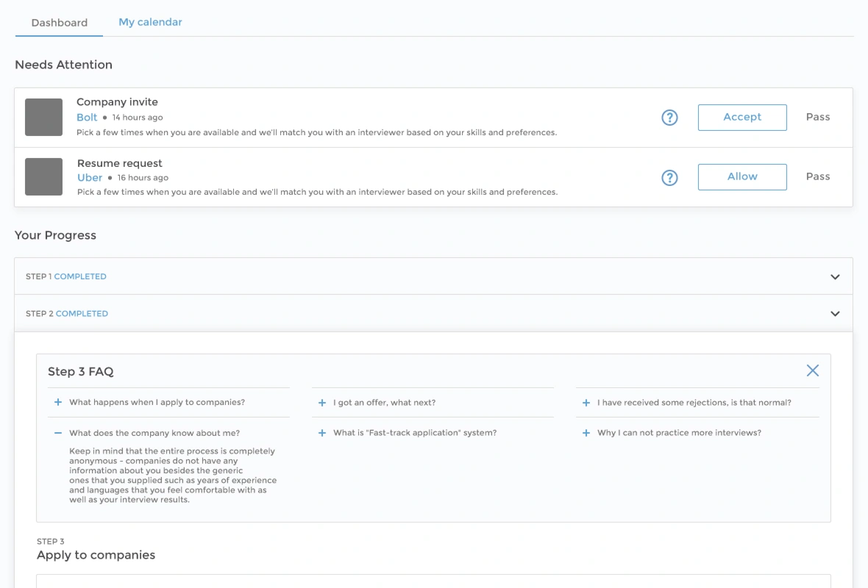Expand Step 2 Completed chevron
Screen dimensions: 868x588
(x=835, y=314)
